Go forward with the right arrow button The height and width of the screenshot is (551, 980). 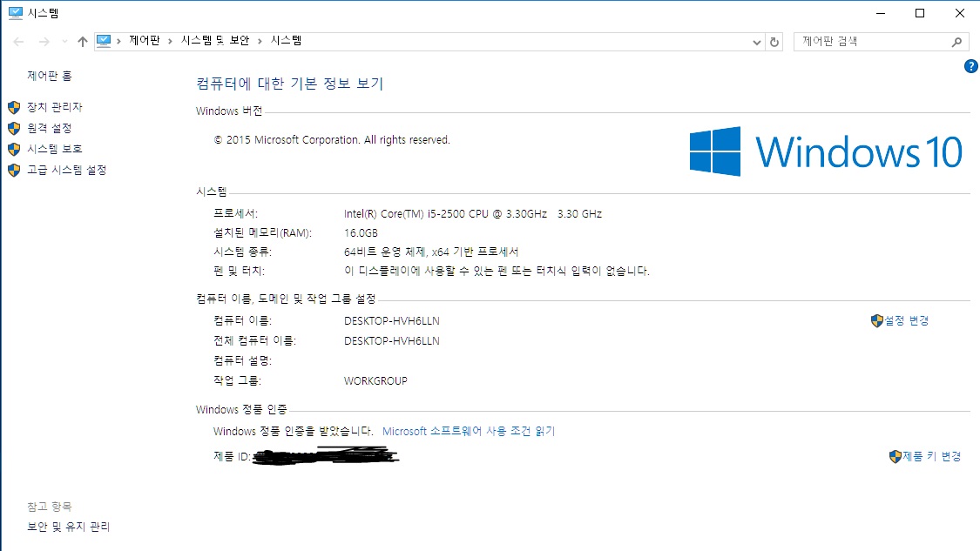tap(44, 42)
